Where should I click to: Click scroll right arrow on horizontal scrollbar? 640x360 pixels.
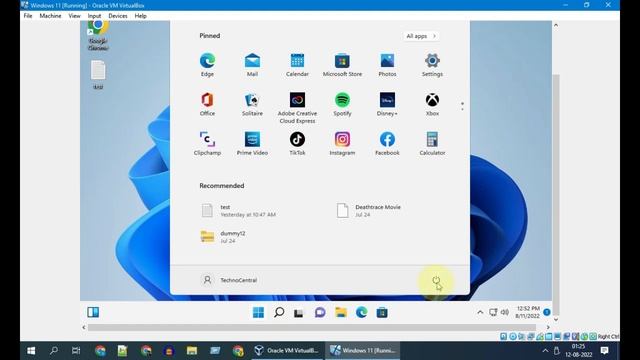[548, 327]
